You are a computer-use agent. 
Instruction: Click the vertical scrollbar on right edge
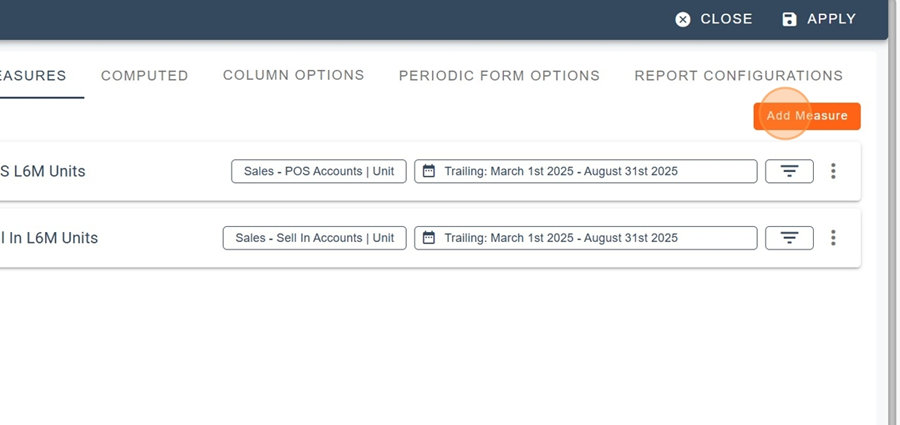point(893,230)
